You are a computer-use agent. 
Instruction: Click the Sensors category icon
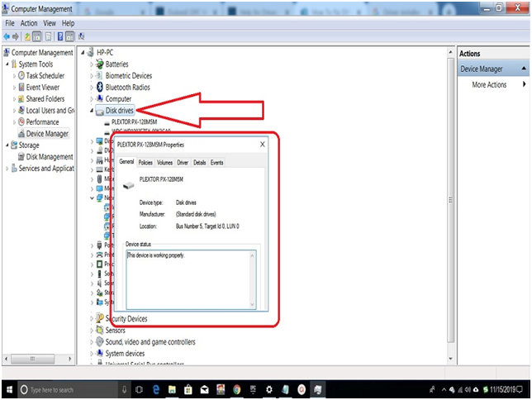point(100,330)
